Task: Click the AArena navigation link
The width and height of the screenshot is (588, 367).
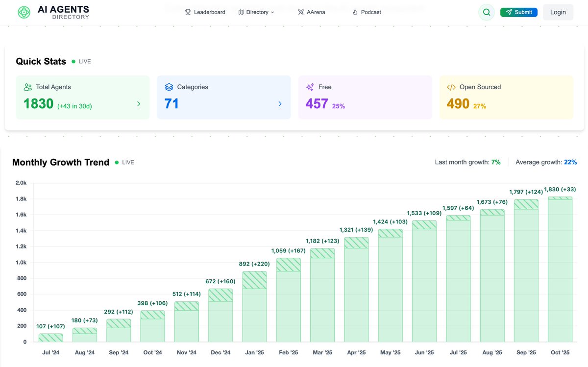Action: point(312,12)
